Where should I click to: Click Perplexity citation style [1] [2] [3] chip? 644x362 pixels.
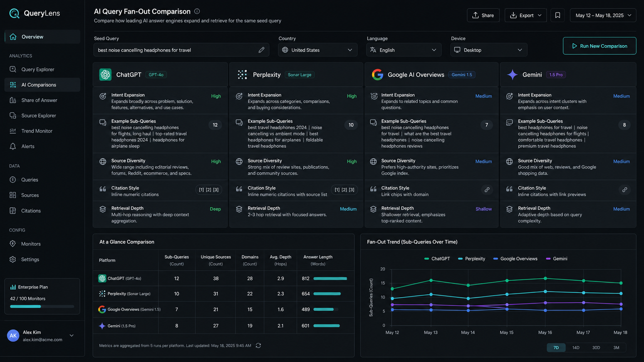[344, 190]
